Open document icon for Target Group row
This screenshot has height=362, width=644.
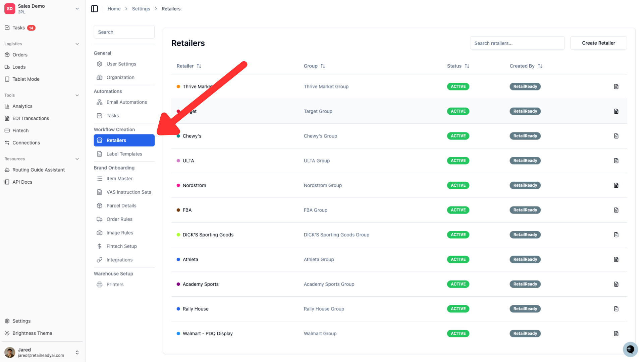[x=616, y=111]
